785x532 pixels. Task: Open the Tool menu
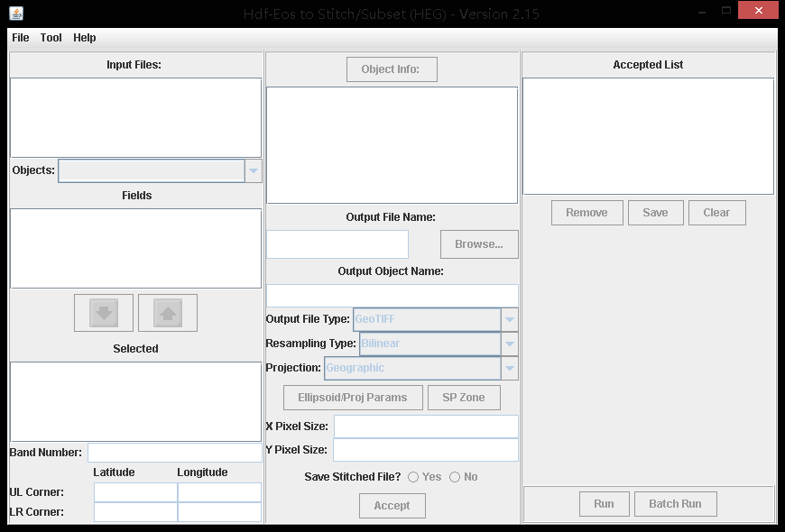[51, 38]
